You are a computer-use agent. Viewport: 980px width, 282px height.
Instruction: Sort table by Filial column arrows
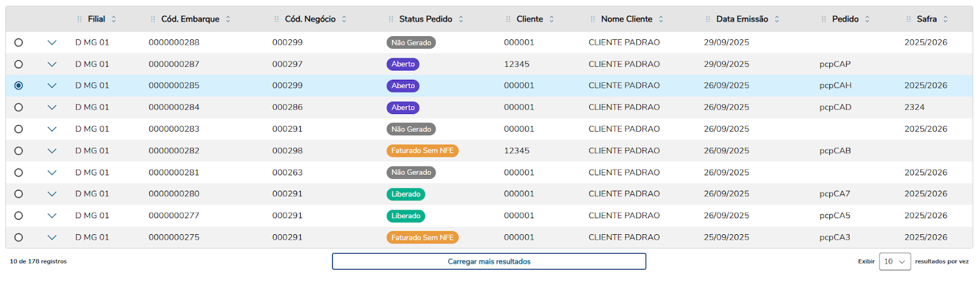pos(114,19)
